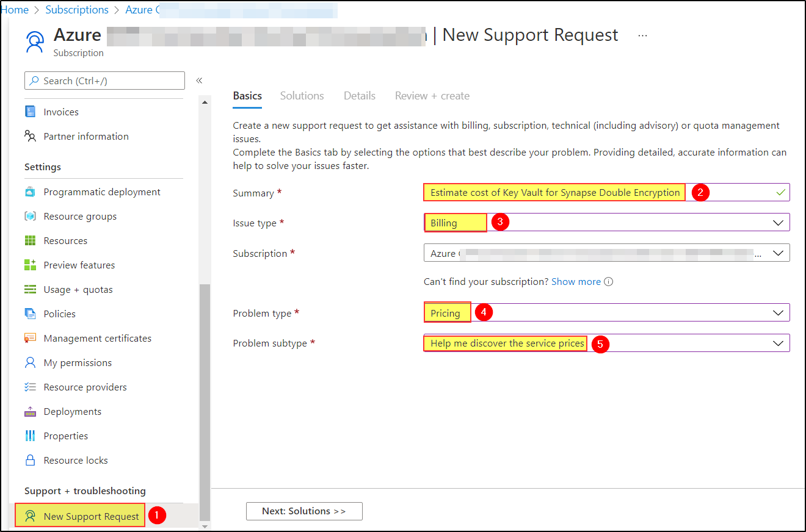The height and width of the screenshot is (532, 806).
Task: Open the Subscription dropdown
Action: [x=606, y=253]
